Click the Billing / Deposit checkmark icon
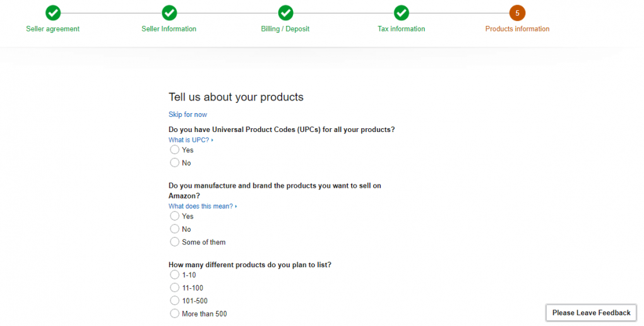644x326 pixels. [x=285, y=13]
